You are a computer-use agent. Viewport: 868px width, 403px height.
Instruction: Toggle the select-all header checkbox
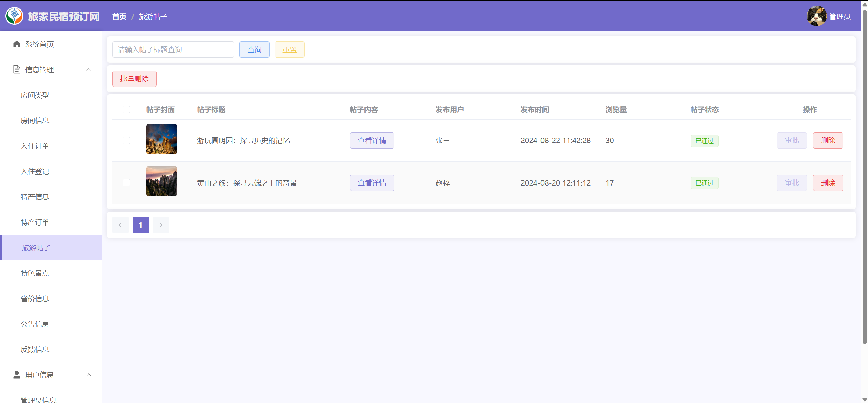(x=126, y=109)
